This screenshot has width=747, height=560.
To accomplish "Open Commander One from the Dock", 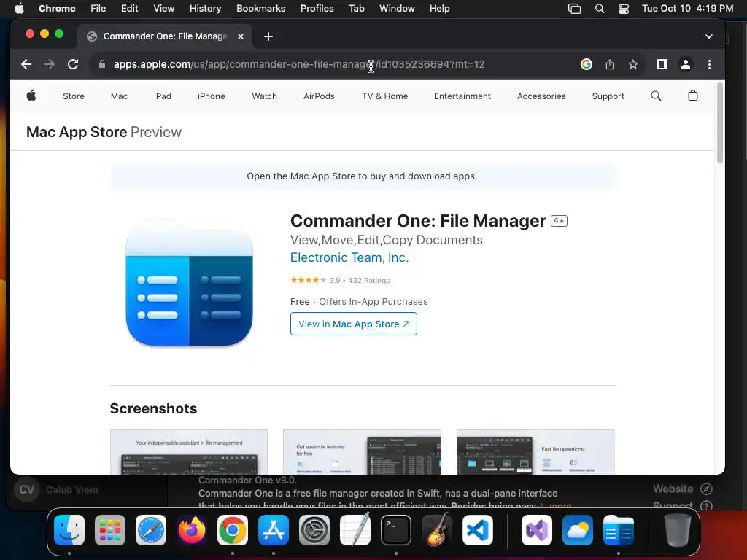I will pyautogui.click(x=619, y=530).
